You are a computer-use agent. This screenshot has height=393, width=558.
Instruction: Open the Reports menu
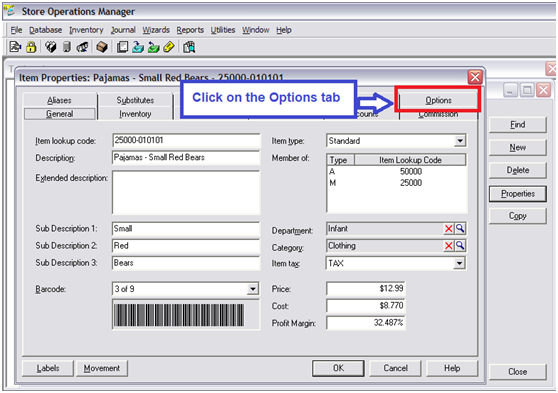(190, 30)
